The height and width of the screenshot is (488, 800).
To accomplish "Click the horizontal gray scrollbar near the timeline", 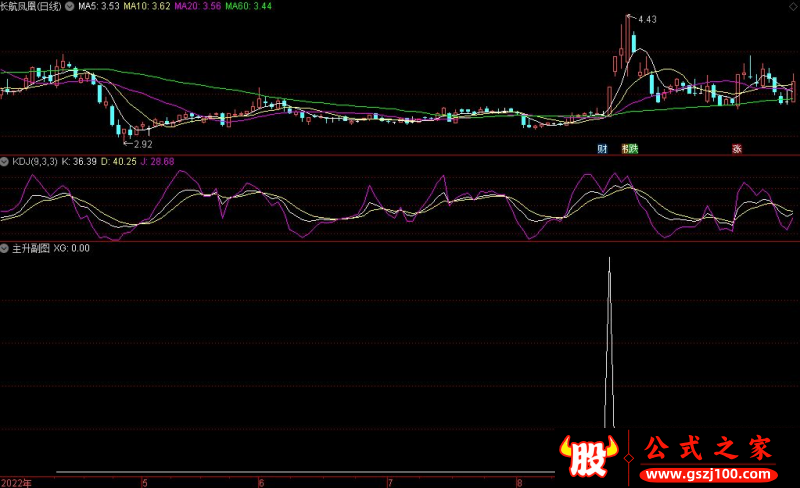I will [305, 472].
